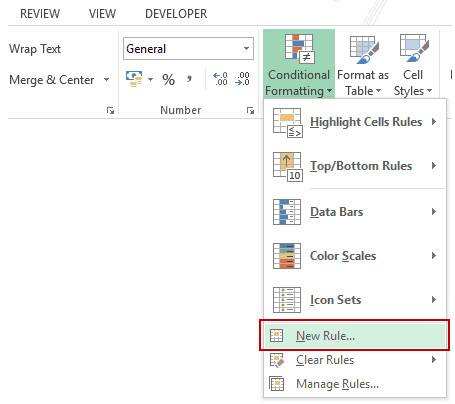Viewport: 455px width, 404px height.
Task: Open Format as Table gallery
Action: tap(363, 64)
